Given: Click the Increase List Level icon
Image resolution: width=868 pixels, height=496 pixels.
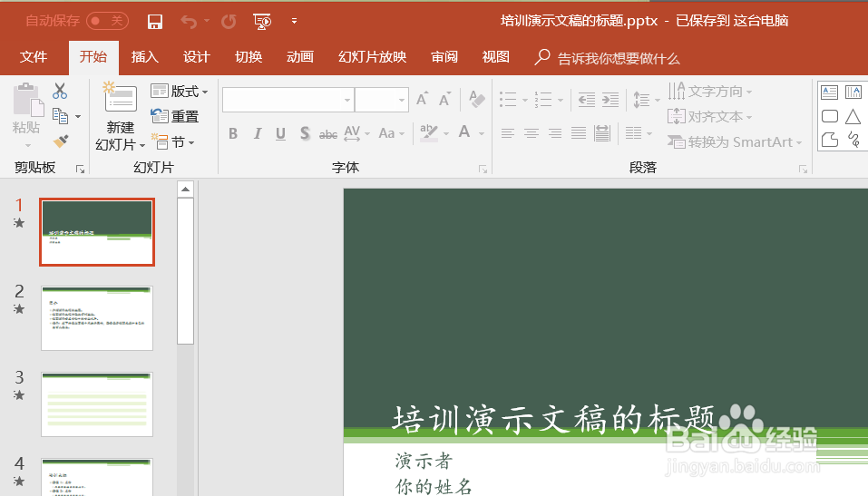Looking at the screenshot, I should pos(610,100).
